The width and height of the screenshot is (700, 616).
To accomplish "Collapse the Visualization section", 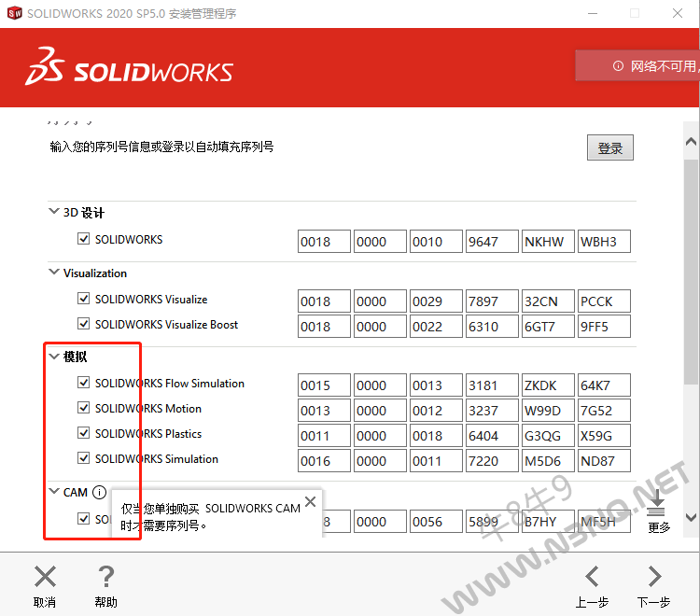I will point(53,272).
